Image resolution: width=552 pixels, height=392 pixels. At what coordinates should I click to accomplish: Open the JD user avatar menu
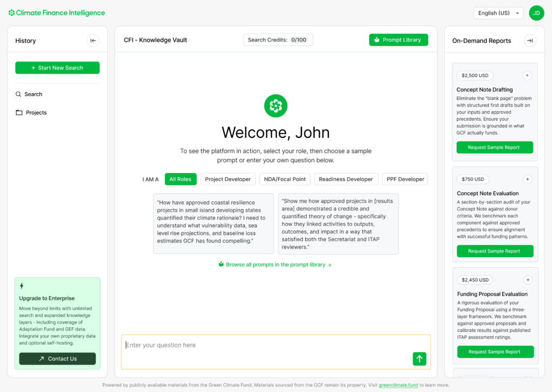536,13
